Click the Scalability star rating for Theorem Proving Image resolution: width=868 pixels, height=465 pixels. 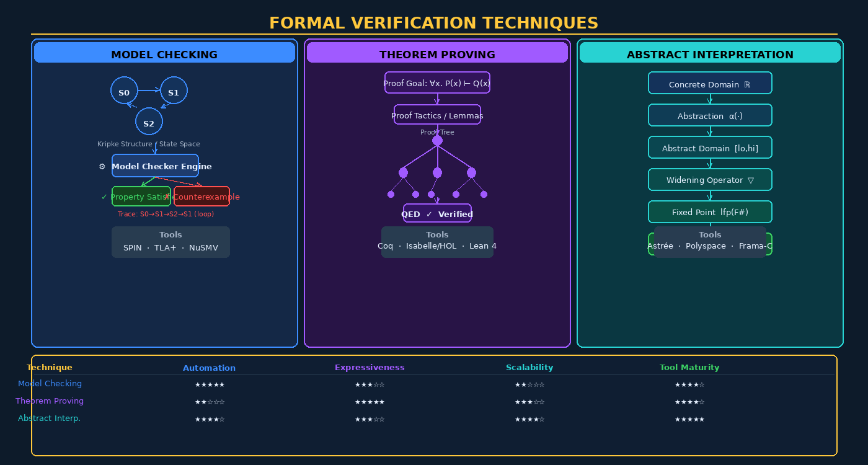click(x=529, y=402)
